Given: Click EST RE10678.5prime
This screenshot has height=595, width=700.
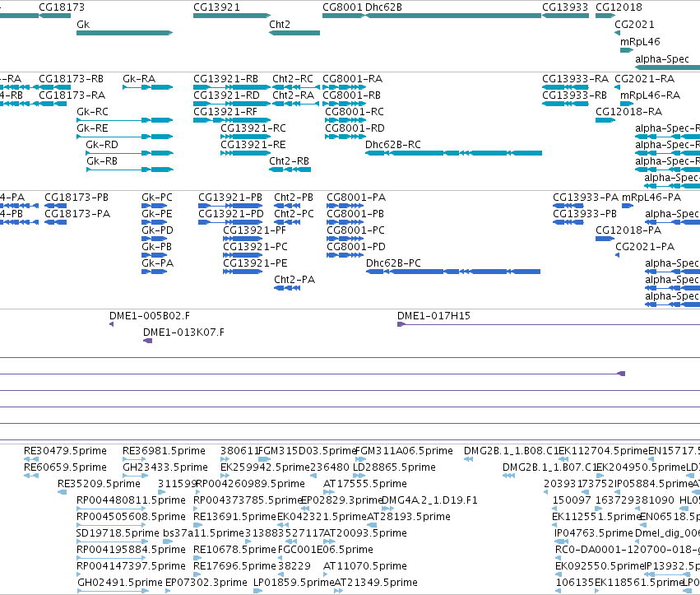Looking at the screenshot, I should click(197, 558).
